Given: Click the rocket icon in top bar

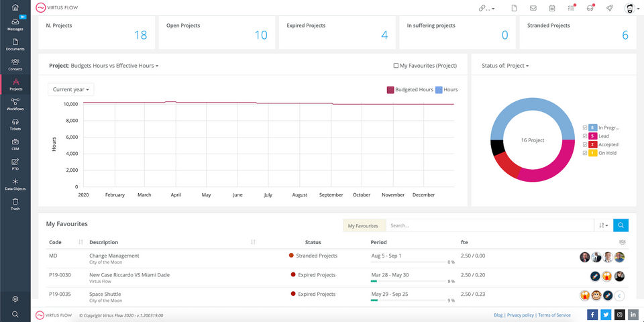Looking at the screenshot, I should pos(609,8).
